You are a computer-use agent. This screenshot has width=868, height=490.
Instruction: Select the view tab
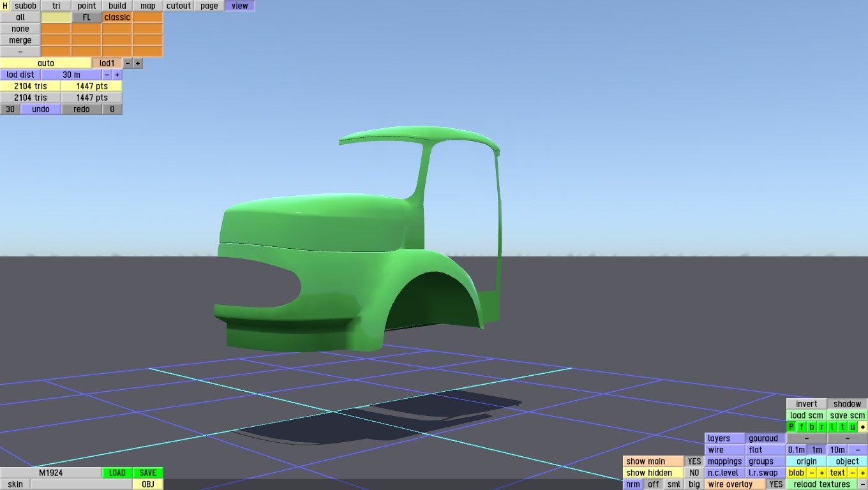tap(240, 6)
